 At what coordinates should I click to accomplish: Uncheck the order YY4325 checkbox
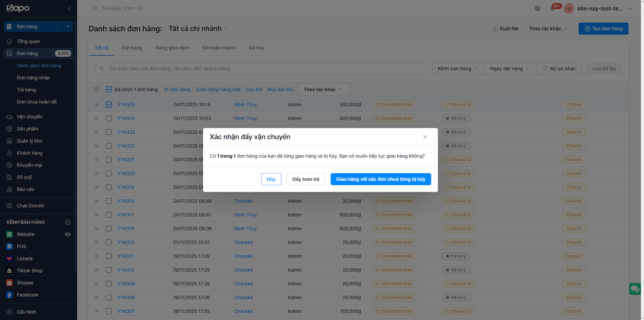tap(109, 105)
